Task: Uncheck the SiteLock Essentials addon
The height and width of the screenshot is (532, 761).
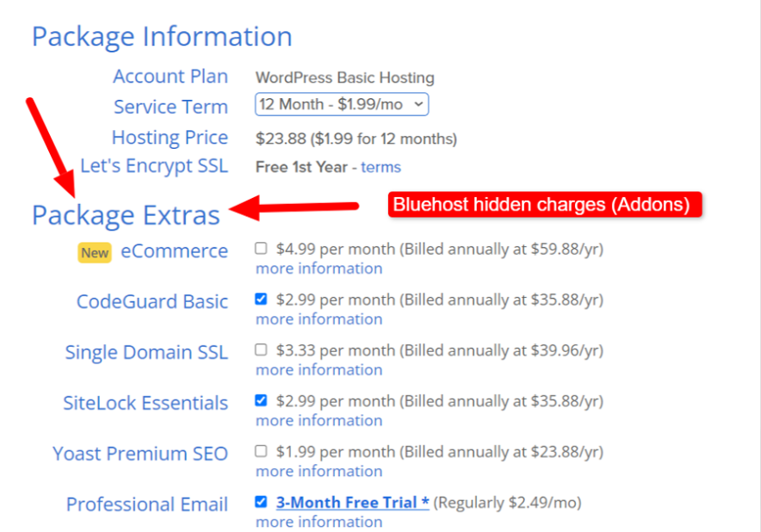Action: (x=263, y=401)
